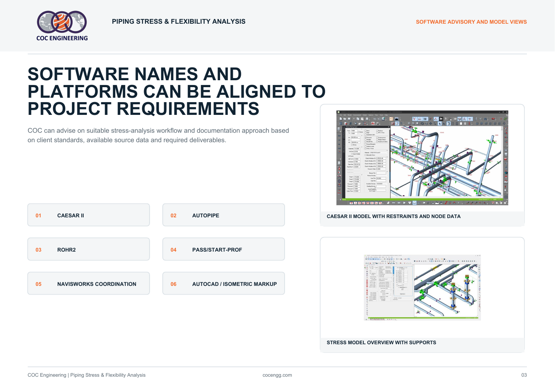Click the paragraph starting "COC can advise on suitable"
The height and width of the screenshot is (392, 555).
(158, 135)
